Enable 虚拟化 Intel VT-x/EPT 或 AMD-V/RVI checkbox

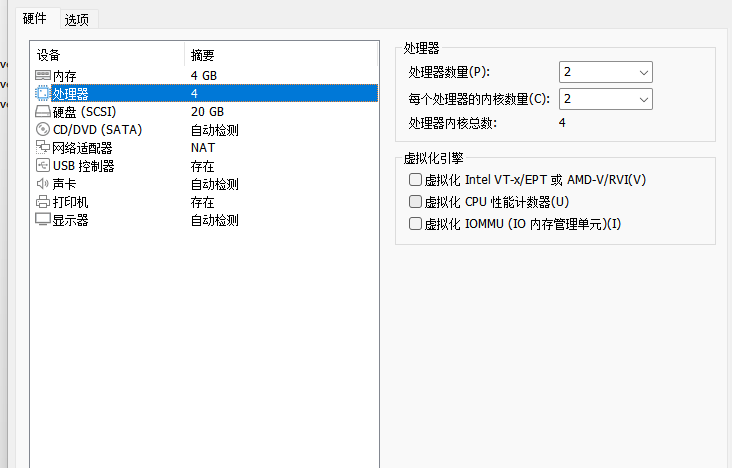(x=415, y=179)
